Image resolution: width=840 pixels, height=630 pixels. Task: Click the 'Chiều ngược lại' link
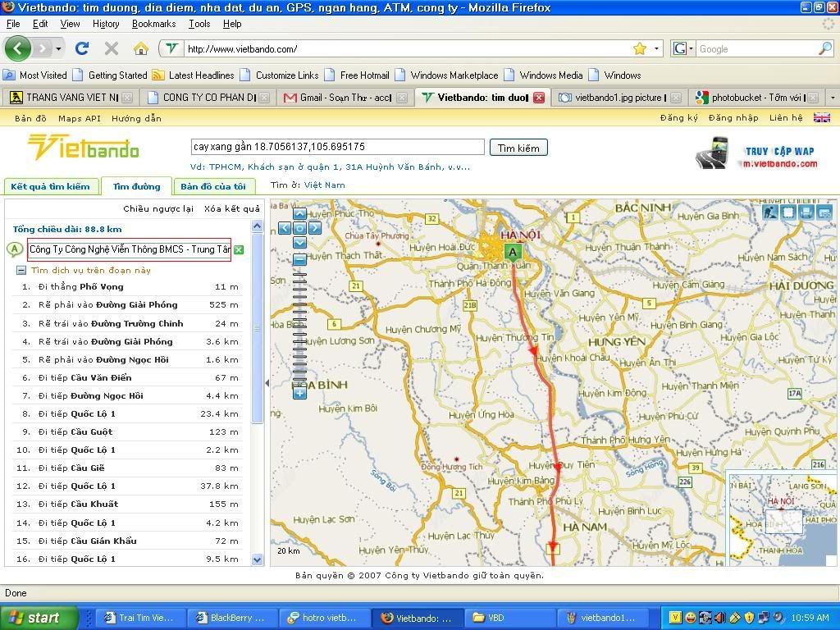158,208
